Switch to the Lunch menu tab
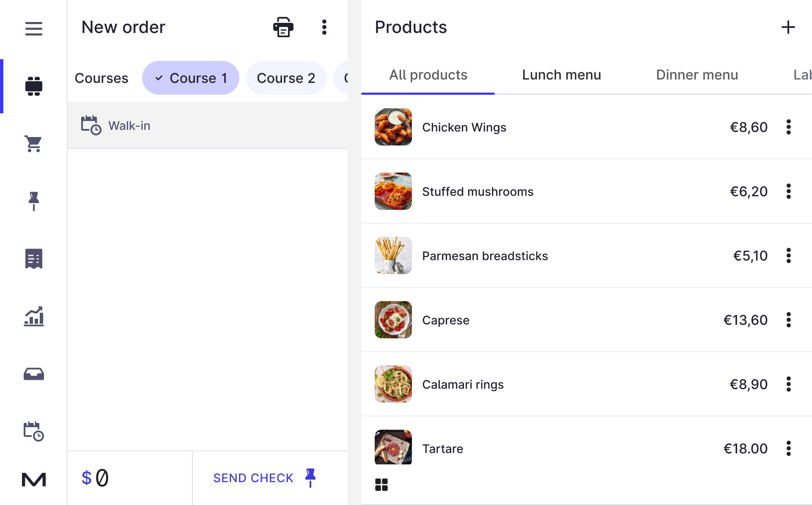812x505 pixels. [x=561, y=74]
